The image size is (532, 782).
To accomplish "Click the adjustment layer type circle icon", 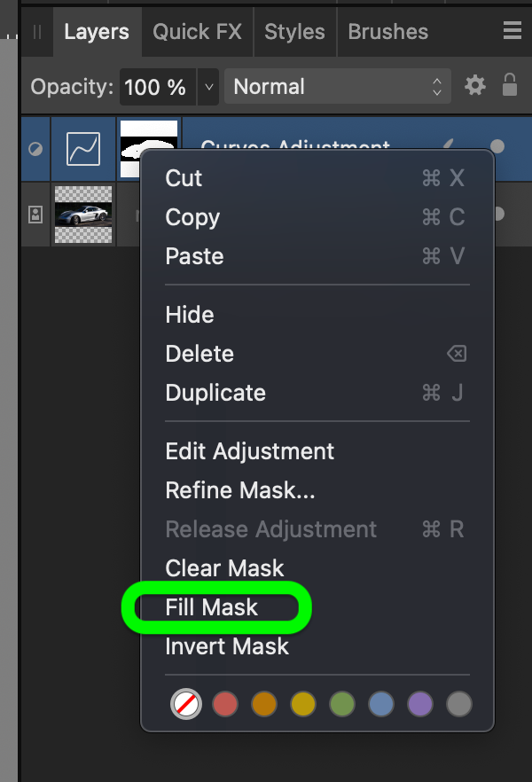I will coord(35,149).
